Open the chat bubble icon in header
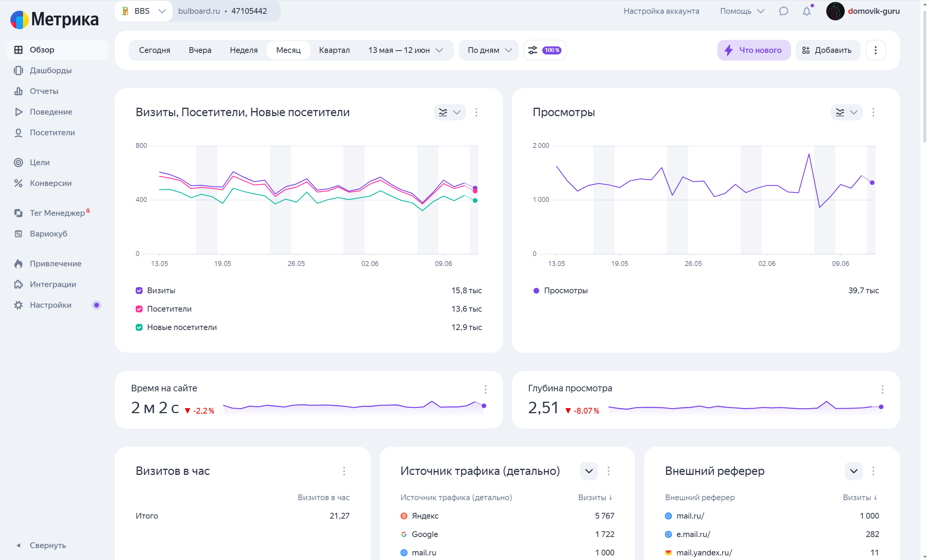 783,11
